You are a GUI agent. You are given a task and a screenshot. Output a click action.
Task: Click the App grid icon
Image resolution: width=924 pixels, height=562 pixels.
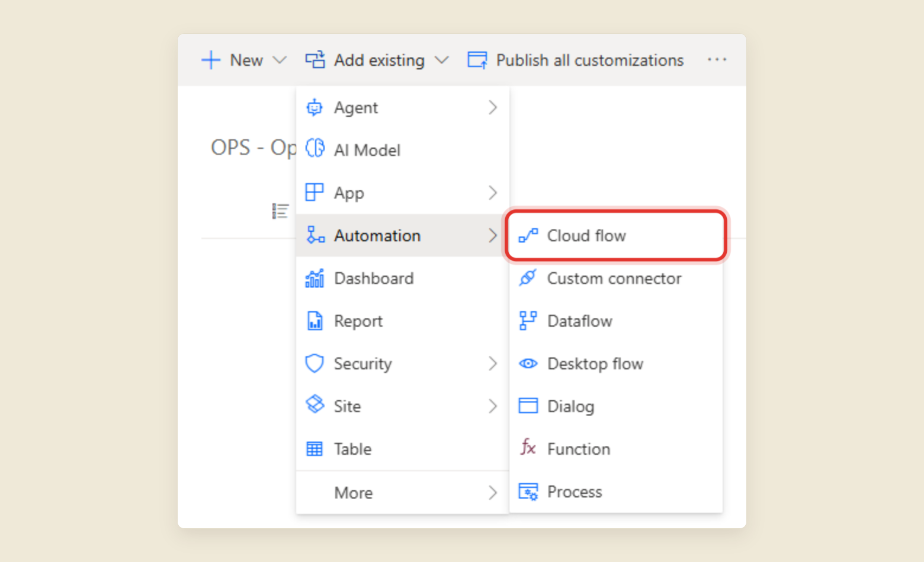click(x=315, y=192)
